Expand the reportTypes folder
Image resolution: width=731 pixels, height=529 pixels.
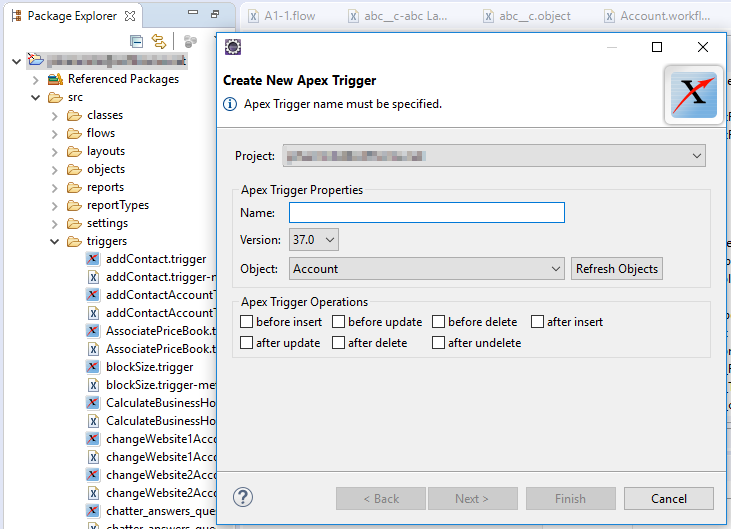point(55,206)
